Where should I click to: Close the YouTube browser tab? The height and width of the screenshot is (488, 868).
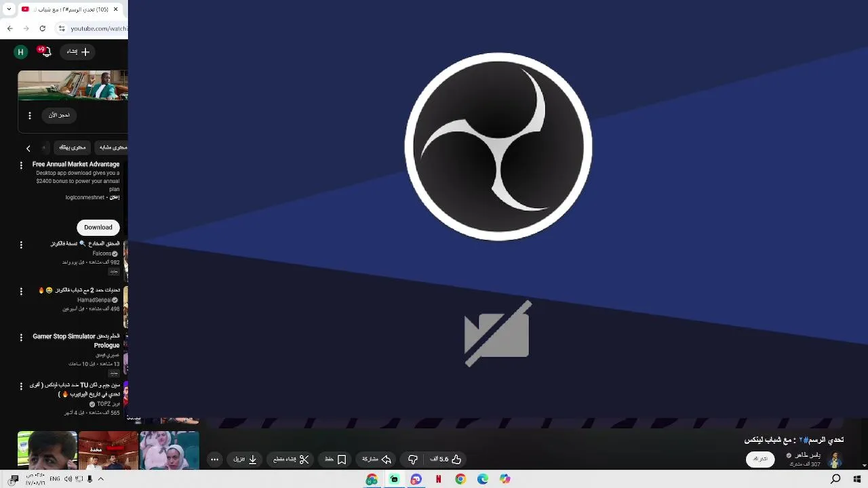(115, 9)
